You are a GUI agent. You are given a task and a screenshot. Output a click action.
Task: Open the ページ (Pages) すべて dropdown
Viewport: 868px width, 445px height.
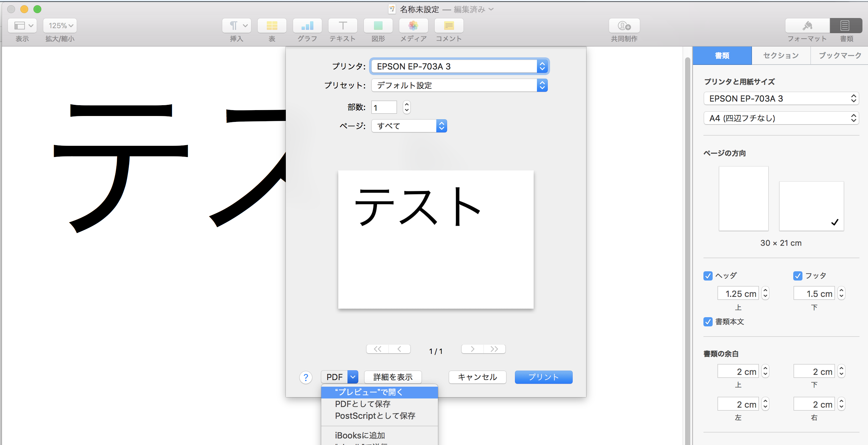409,126
